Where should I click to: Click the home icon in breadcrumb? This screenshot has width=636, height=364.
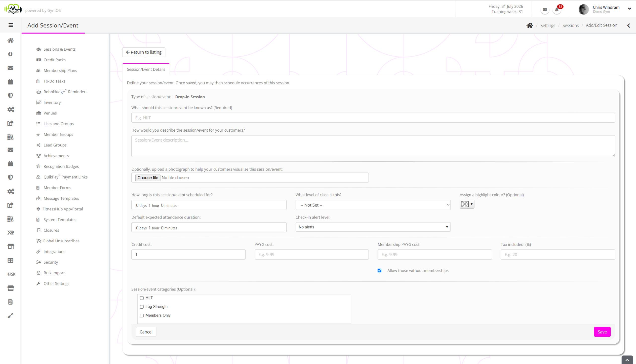[529, 26]
